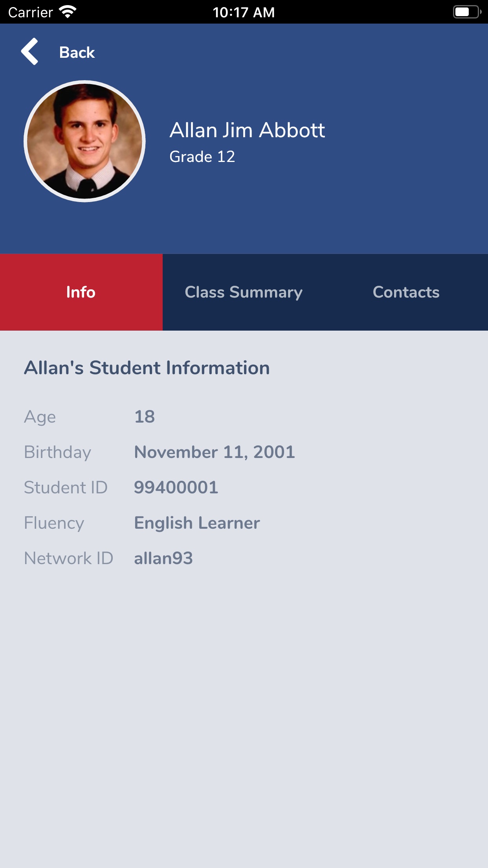
Task: Tap the back chevron arrow icon
Action: pos(30,51)
